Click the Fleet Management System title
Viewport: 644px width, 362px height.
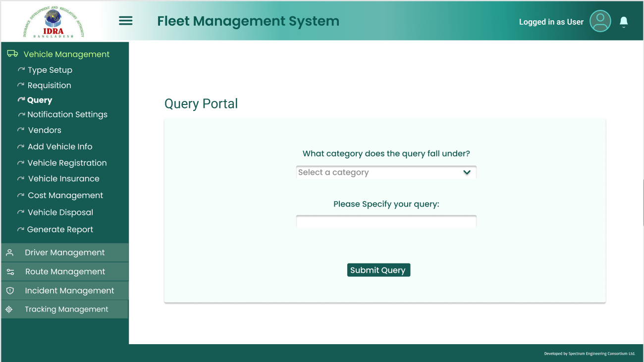point(248,21)
